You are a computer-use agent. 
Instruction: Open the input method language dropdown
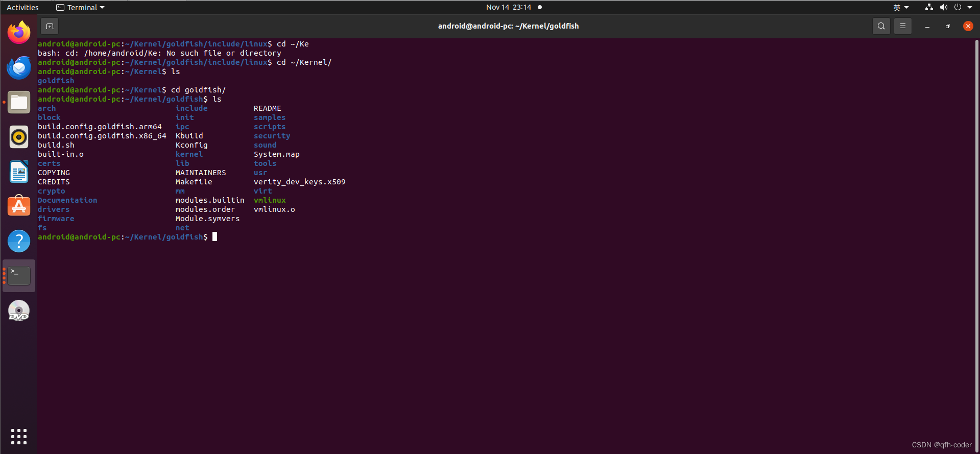(901, 7)
